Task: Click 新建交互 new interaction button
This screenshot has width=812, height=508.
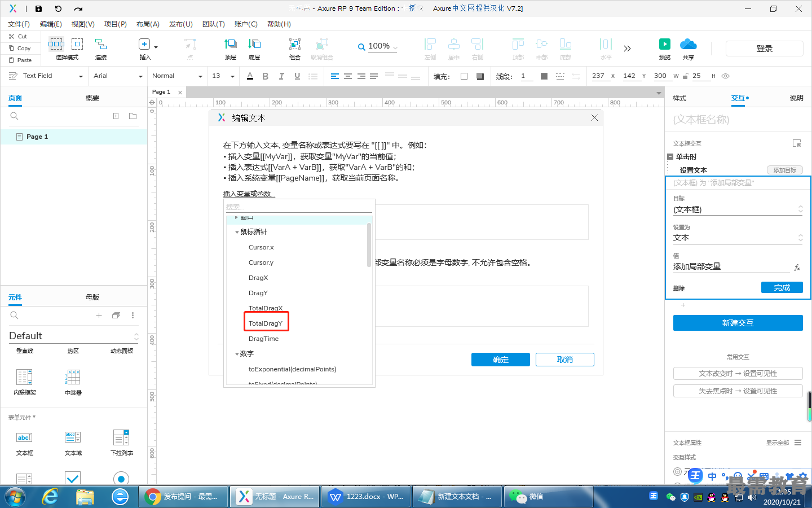Action: 738,323
